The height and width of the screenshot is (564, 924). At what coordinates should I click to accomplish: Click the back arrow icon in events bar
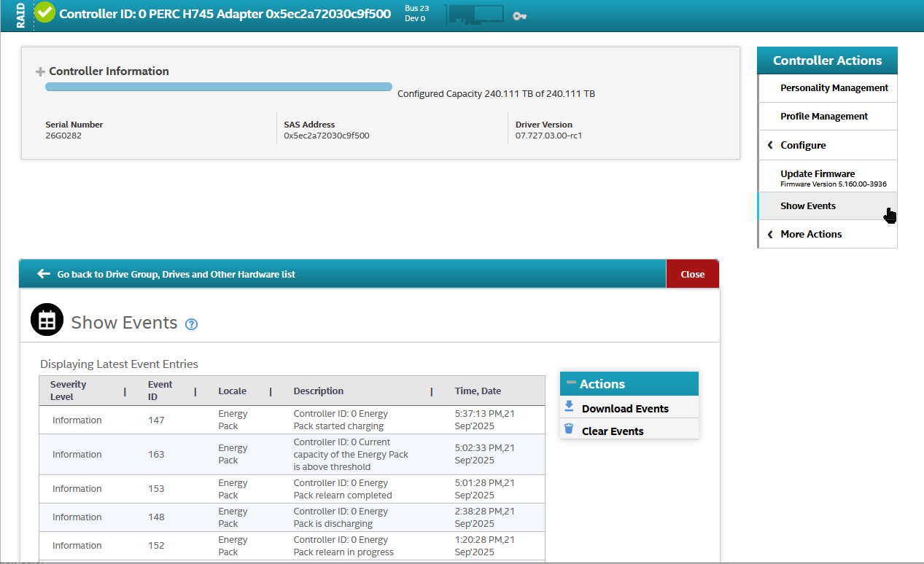(x=44, y=274)
